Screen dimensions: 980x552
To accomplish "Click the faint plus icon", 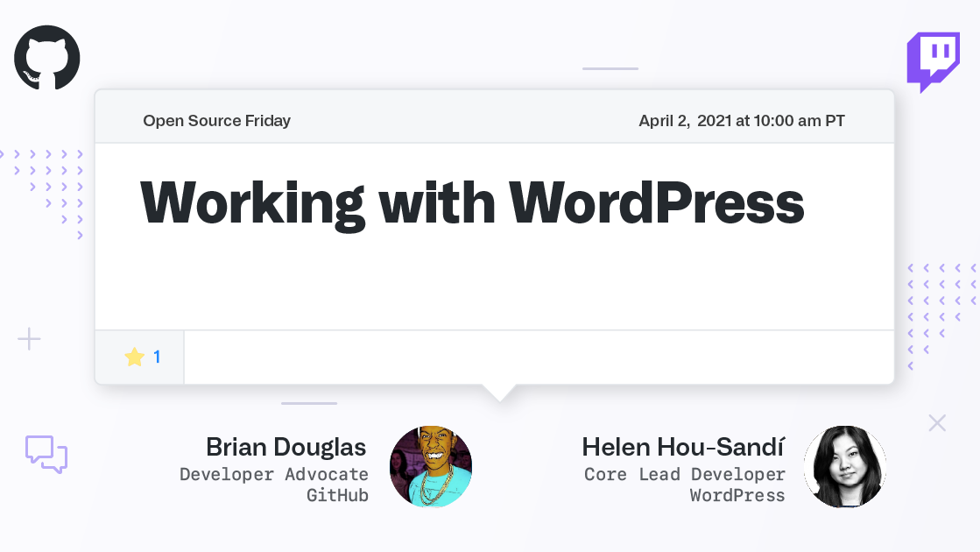I will (x=30, y=339).
